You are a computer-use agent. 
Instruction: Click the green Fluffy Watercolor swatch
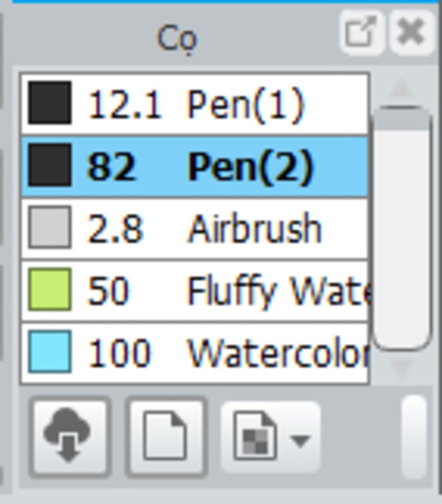click(x=50, y=290)
